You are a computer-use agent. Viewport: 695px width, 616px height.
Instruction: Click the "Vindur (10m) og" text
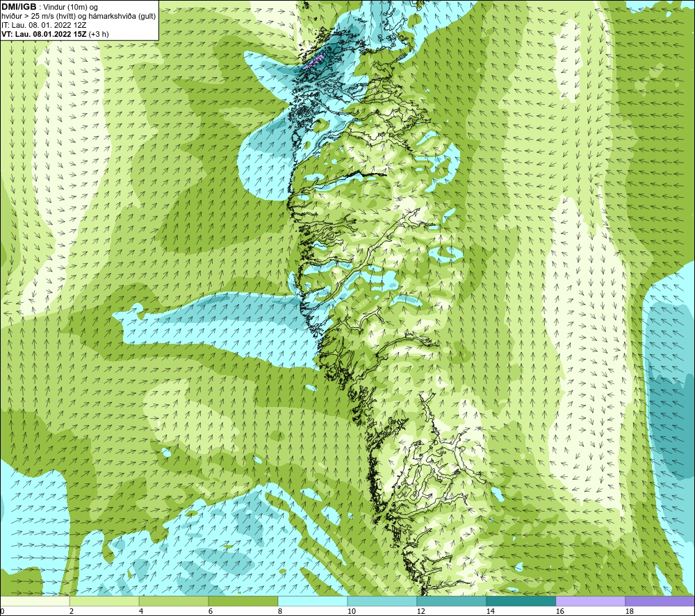pos(71,8)
